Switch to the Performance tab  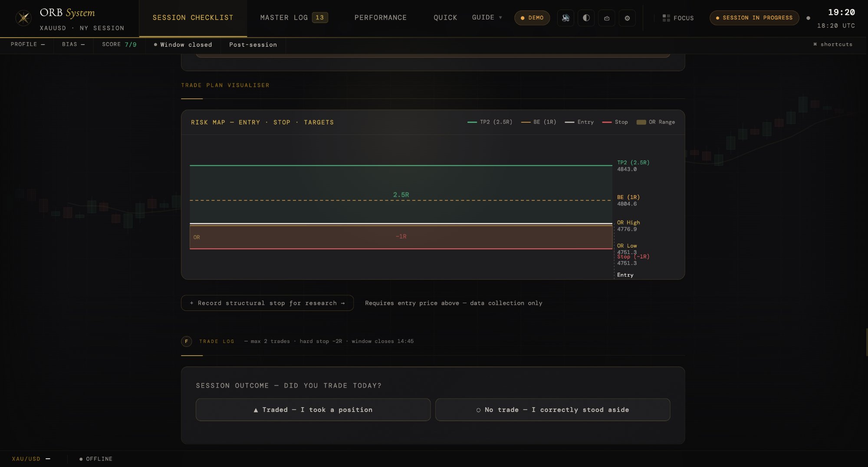[x=381, y=18]
